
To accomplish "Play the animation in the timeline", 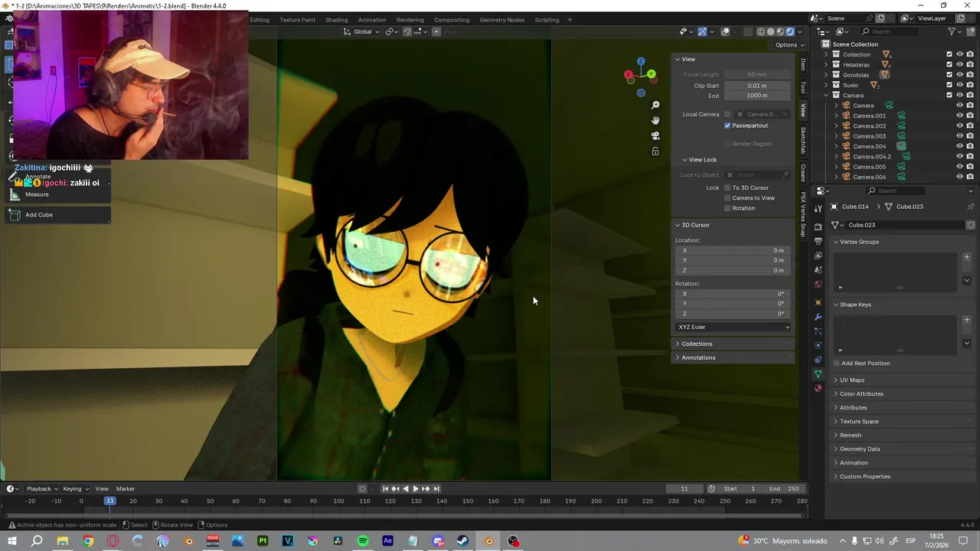I will [416, 489].
